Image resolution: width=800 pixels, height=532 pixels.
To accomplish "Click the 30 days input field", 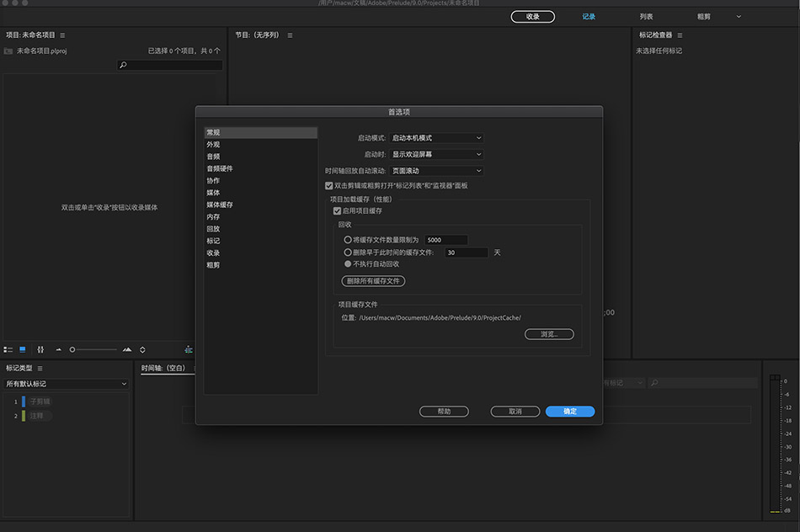I will 467,253.
